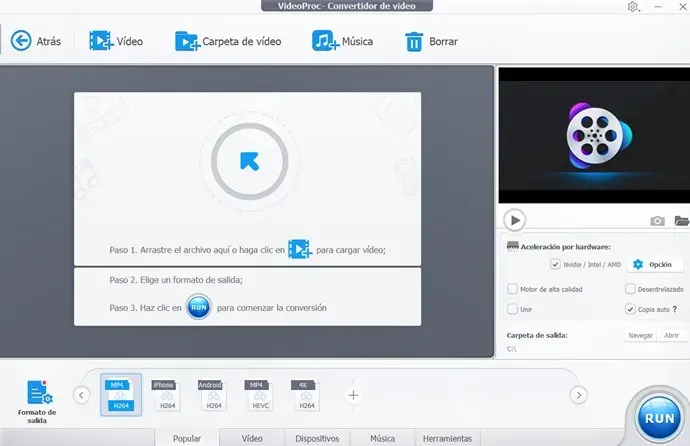Select the iPhone H264 format preset
This screenshot has height=446, width=690.
pos(167,395)
